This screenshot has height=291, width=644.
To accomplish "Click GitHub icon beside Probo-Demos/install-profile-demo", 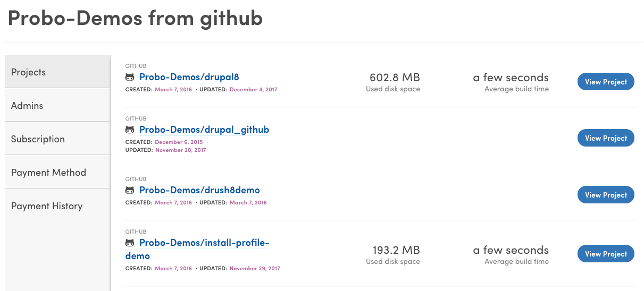I will pos(129,243).
